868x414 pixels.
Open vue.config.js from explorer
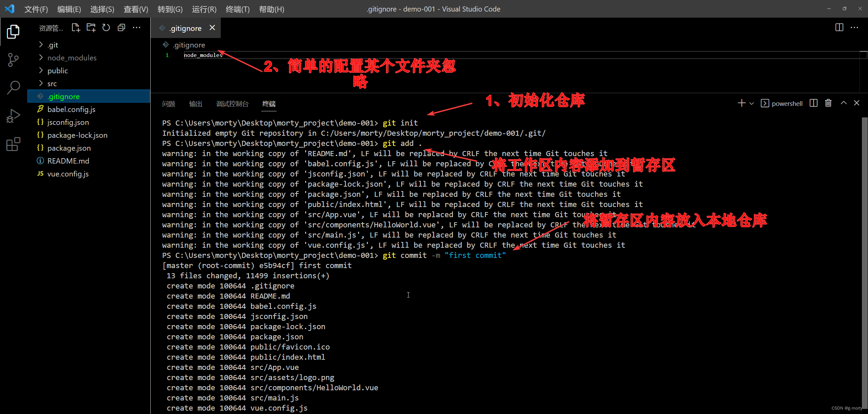tap(89, 174)
